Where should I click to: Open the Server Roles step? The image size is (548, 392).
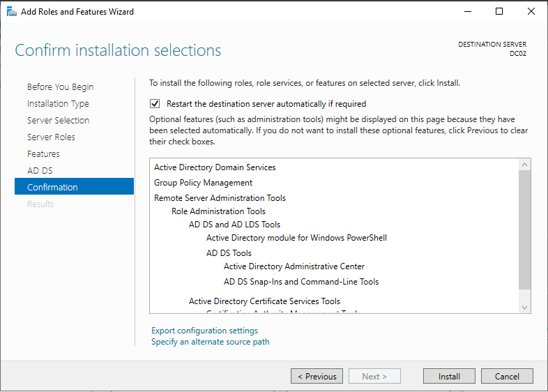point(51,137)
